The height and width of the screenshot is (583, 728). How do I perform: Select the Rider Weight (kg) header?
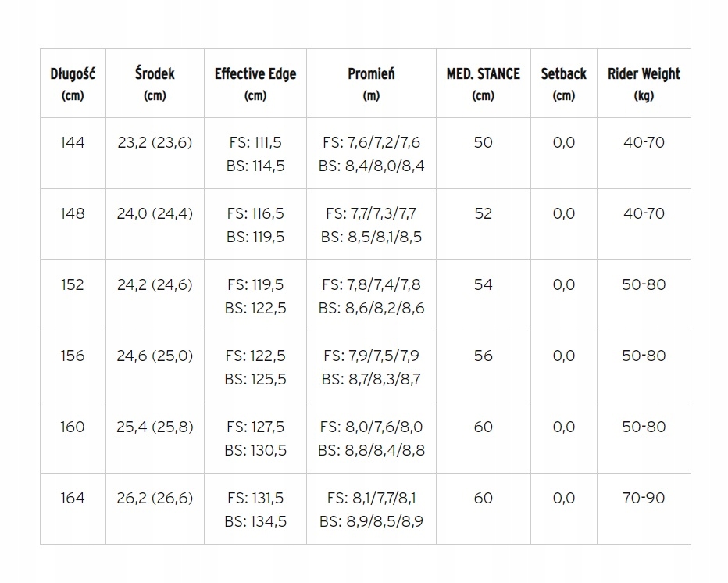click(x=644, y=84)
